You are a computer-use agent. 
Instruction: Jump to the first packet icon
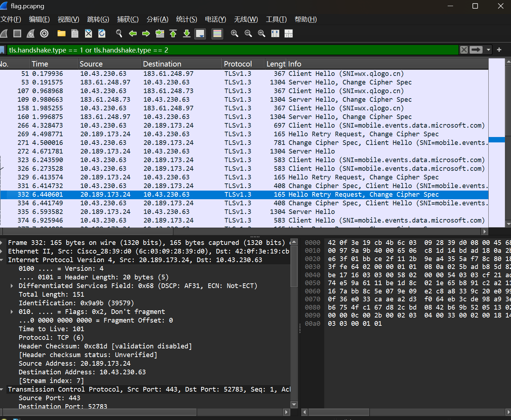(173, 33)
